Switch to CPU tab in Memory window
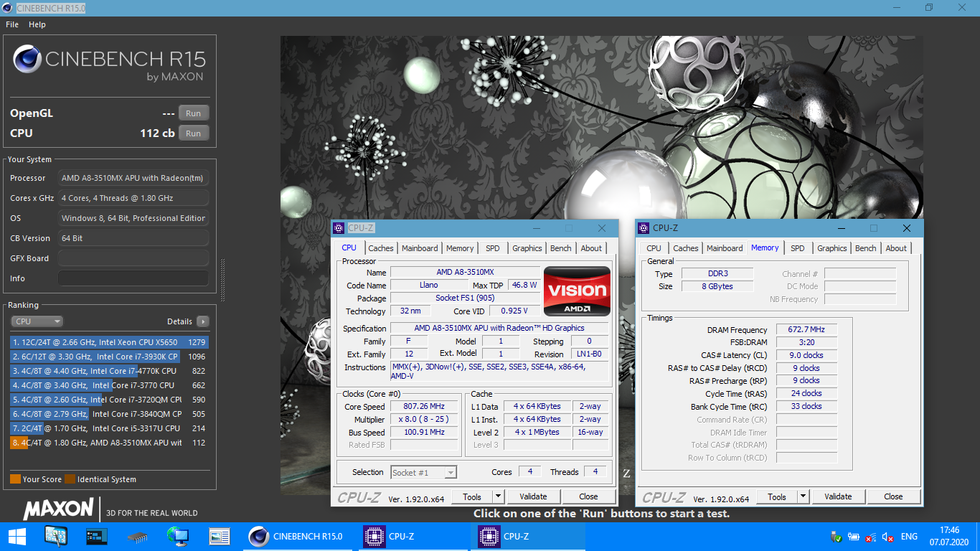Screen dimensions: 980x551 654,248
